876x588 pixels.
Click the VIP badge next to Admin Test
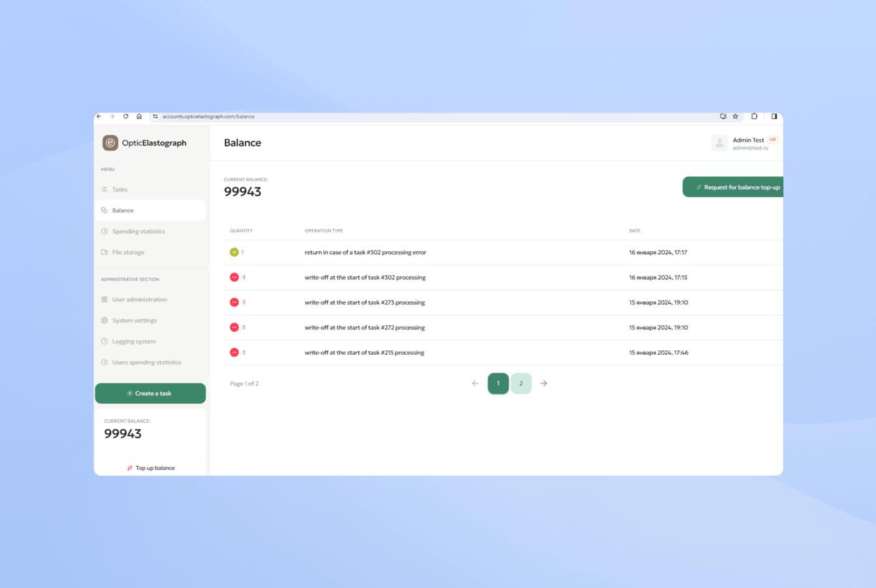(x=773, y=139)
